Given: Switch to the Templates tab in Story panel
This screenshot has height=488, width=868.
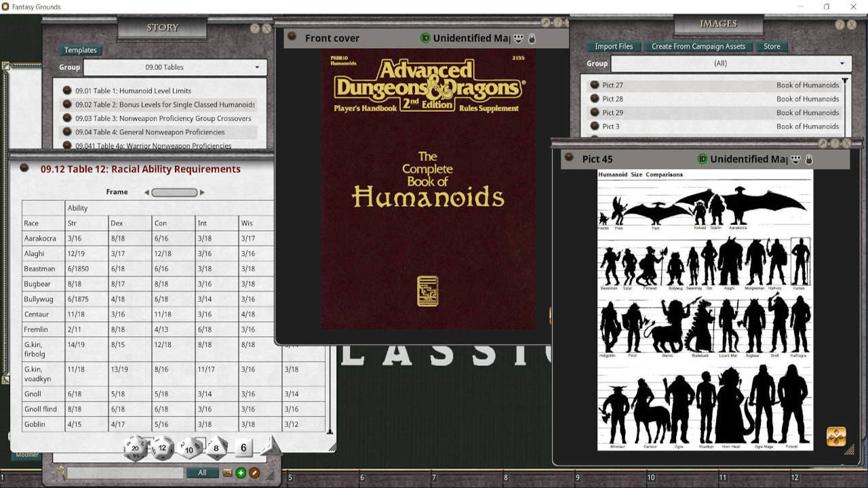Looking at the screenshot, I should [x=80, y=49].
